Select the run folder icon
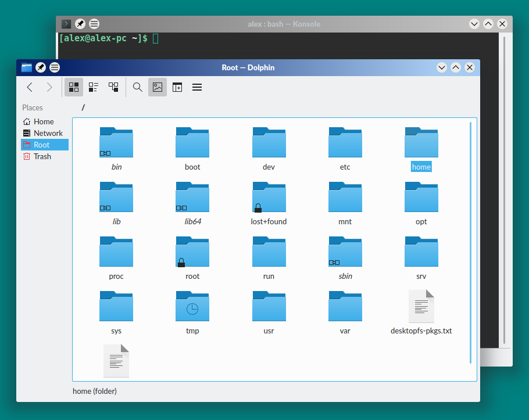The height and width of the screenshot is (420, 529). [269, 252]
